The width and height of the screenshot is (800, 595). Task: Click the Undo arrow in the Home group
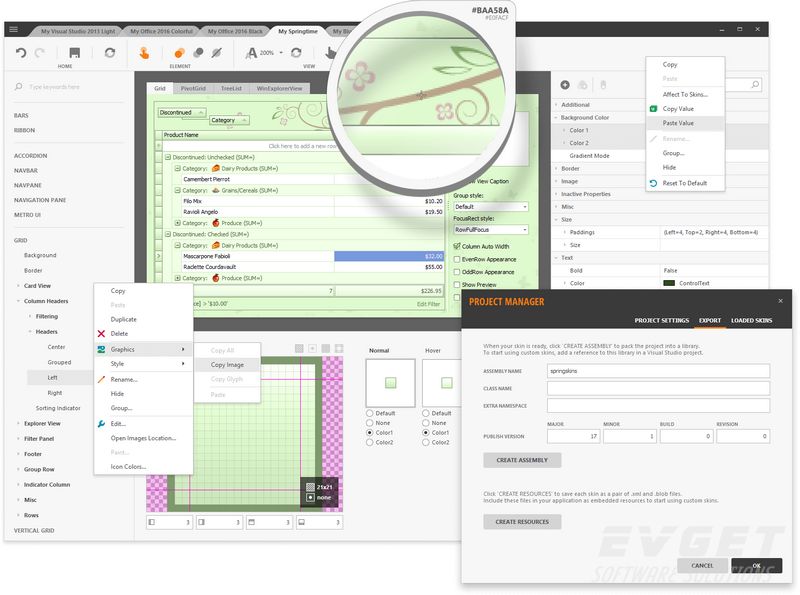click(21, 53)
